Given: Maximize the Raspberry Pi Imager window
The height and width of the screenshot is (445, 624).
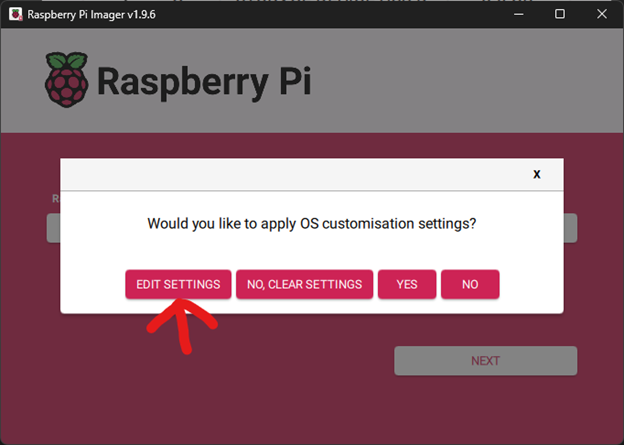Looking at the screenshot, I should [x=560, y=14].
